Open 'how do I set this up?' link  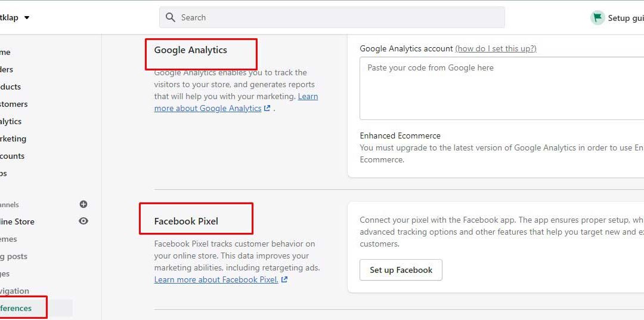coord(496,48)
